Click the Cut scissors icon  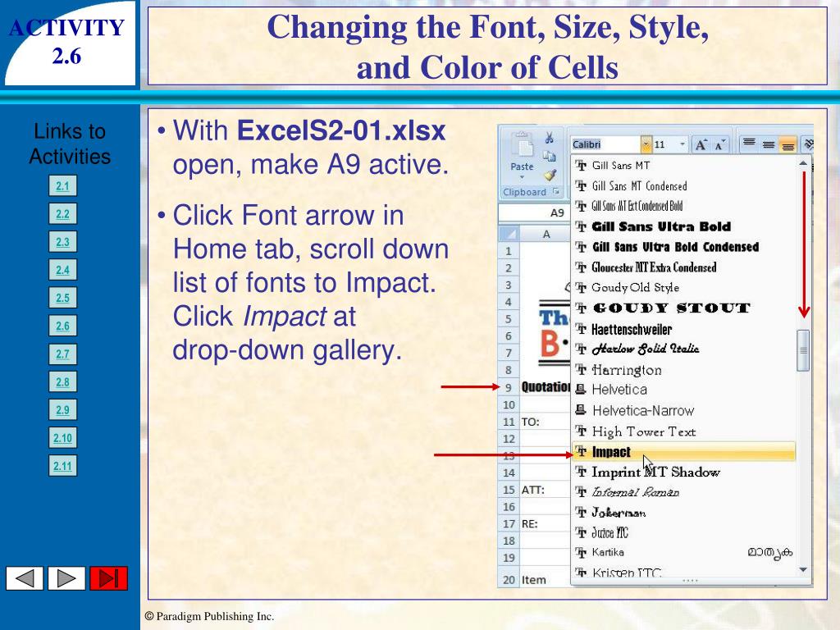(549, 138)
